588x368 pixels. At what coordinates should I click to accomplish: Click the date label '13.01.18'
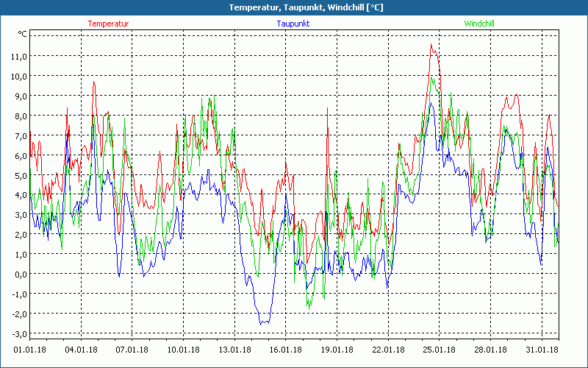point(234,350)
